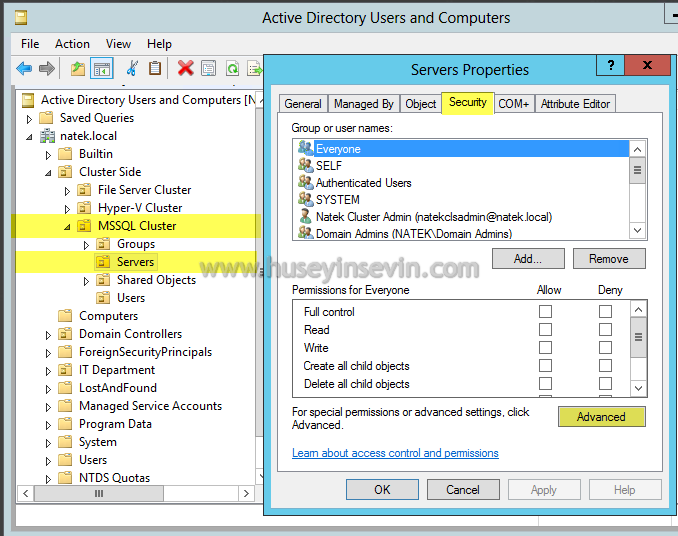Click Cancel in Servers Properties

pyautogui.click(x=463, y=489)
